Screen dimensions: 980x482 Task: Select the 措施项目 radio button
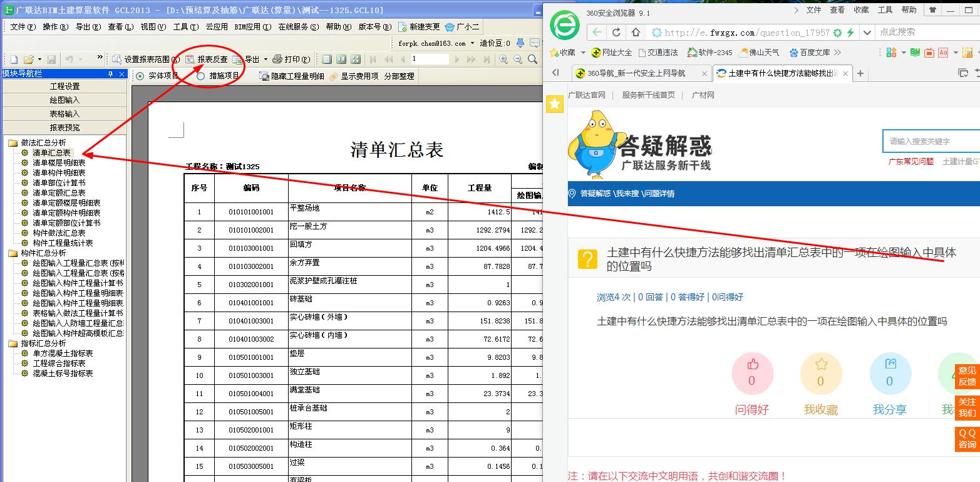click(201, 76)
